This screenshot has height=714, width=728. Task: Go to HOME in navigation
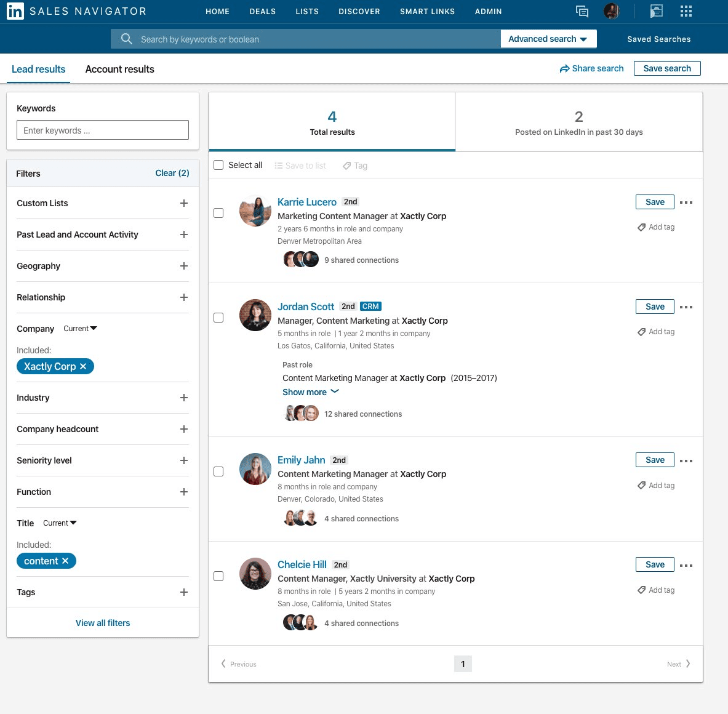click(x=217, y=12)
